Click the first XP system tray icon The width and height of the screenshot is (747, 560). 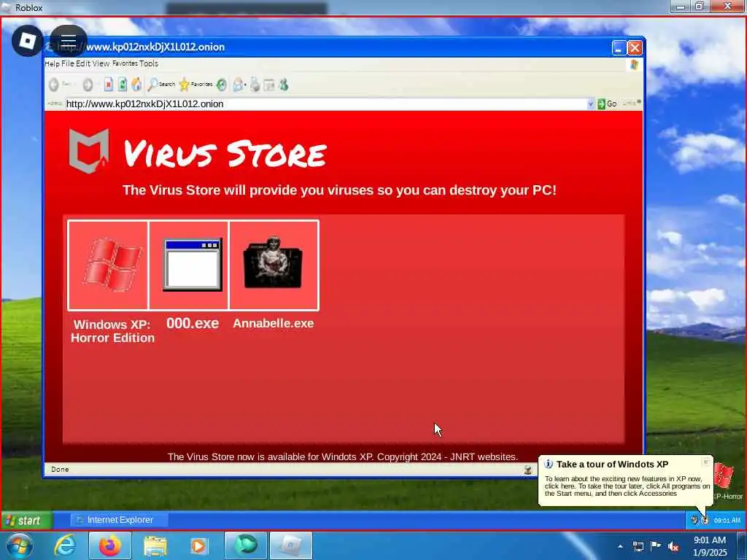[694, 520]
